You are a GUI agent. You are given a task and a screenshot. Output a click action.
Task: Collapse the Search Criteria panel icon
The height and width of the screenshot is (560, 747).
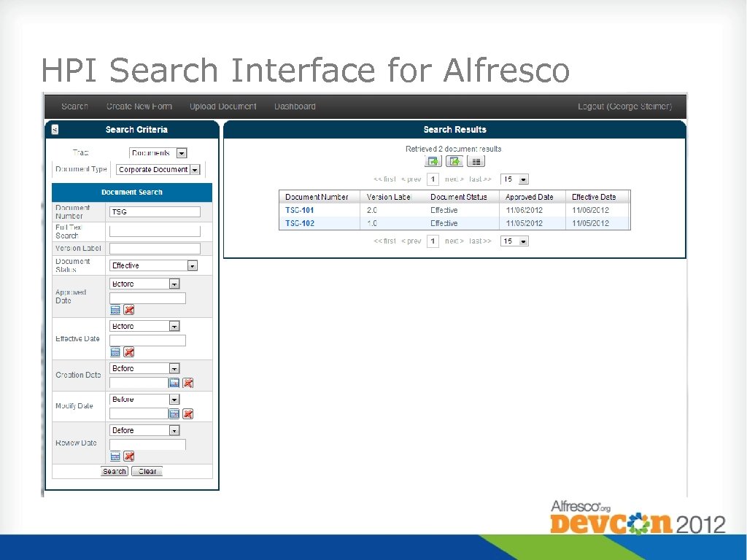point(55,130)
